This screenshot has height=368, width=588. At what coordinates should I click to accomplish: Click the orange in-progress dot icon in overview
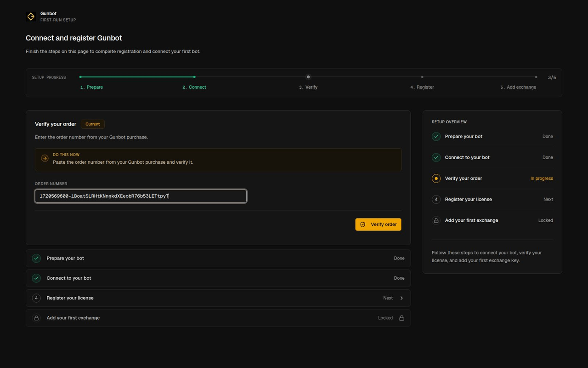coord(436,178)
